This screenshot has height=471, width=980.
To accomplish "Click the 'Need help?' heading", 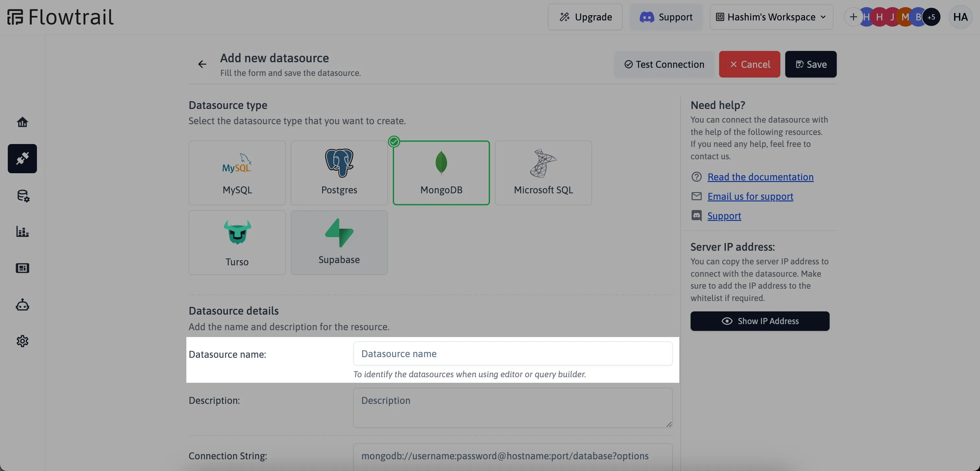I will click(x=717, y=105).
